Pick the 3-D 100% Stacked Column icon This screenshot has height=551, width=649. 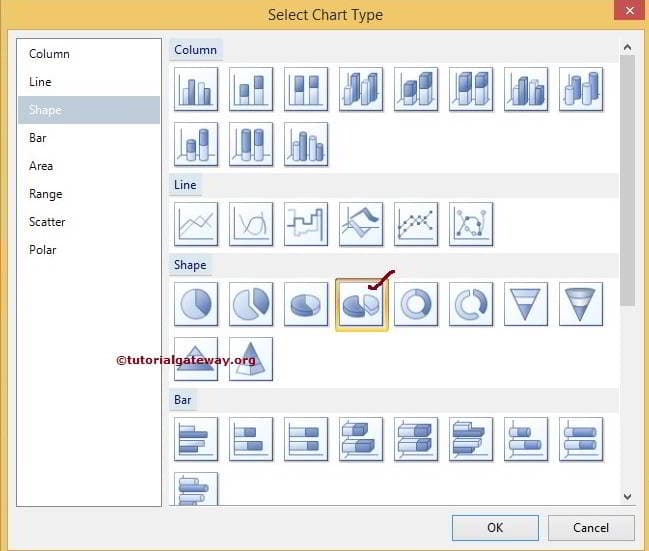[x=471, y=89]
